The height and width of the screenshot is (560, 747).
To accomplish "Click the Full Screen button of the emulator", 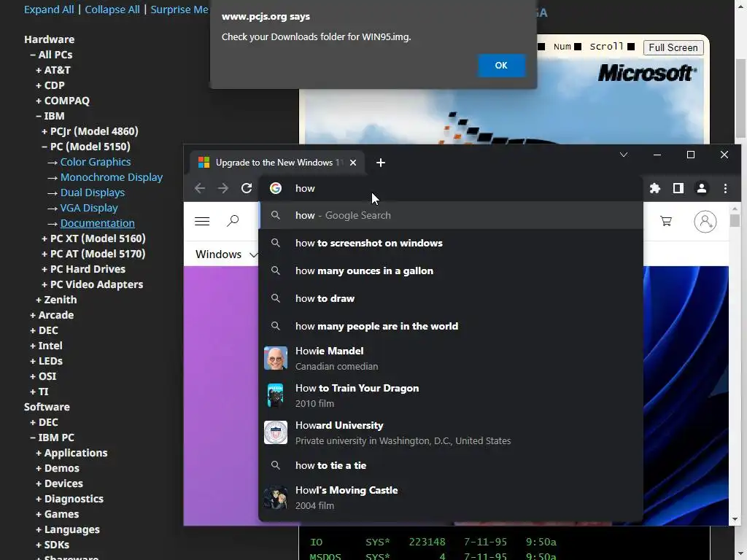I will click(673, 47).
